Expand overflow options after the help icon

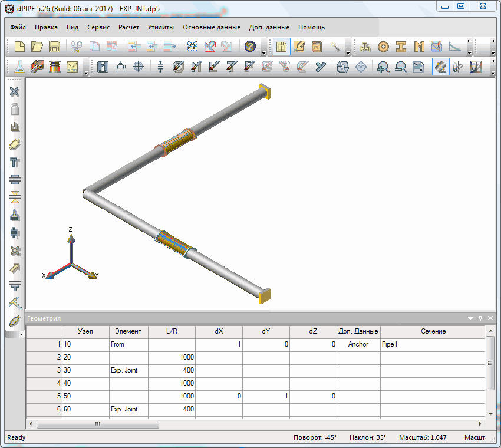tap(264, 51)
